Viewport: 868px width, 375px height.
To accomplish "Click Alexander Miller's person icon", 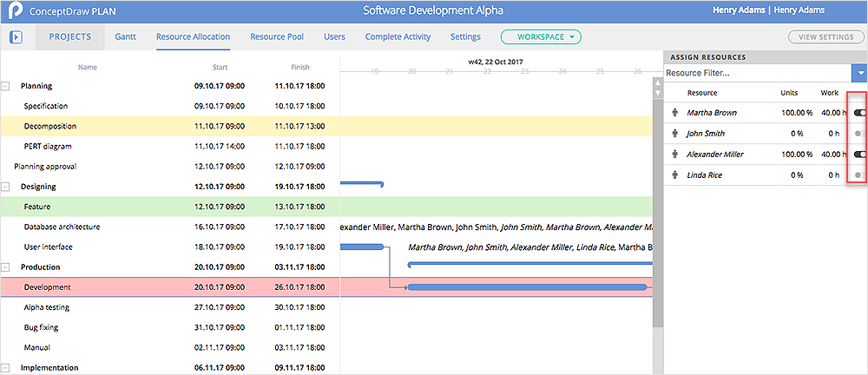I will (x=674, y=155).
